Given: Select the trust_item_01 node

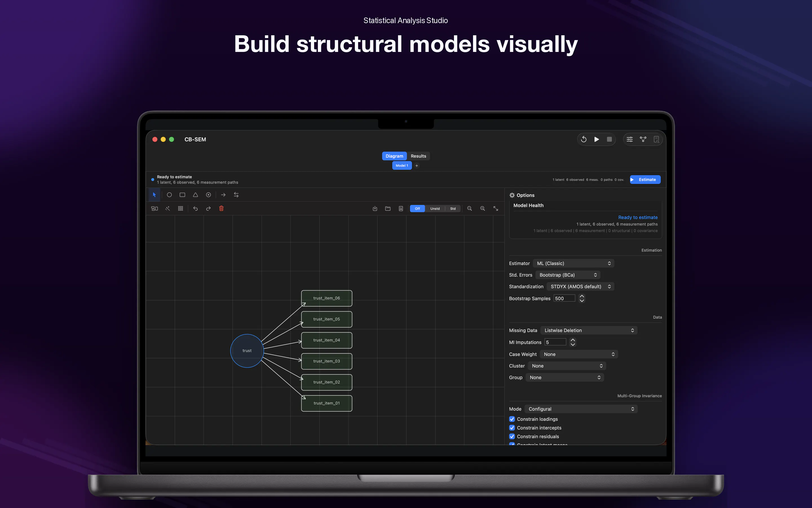Looking at the screenshot, I should (326, 403).
